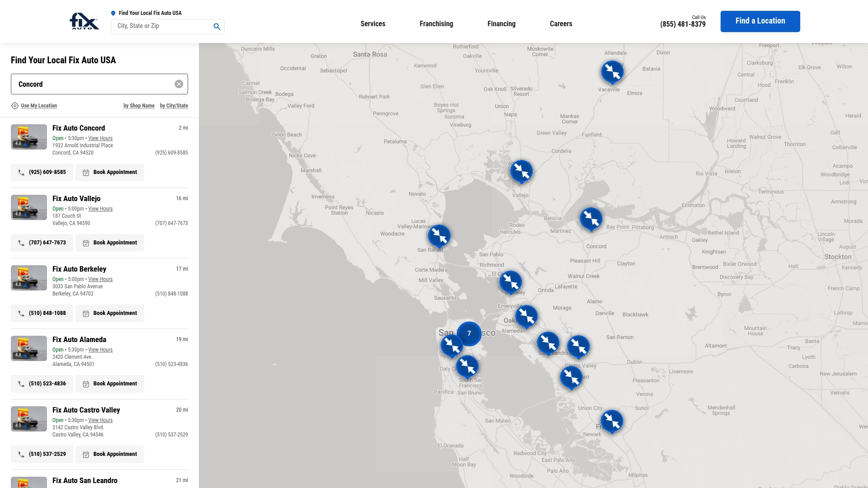
Task: Book Appointment at Fix Auto Castro Valley
Action: pos(110,454)
